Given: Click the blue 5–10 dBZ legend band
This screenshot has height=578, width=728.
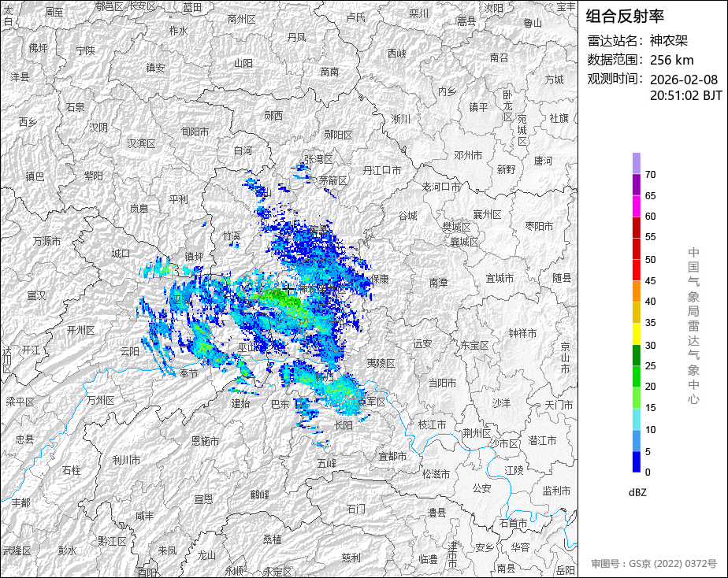Looking at the screenshot, I should (636, 440).
